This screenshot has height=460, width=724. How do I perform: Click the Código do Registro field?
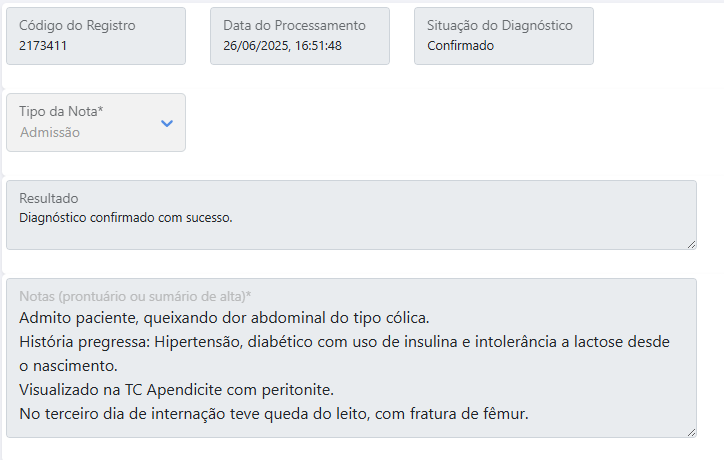click(x=96, y=36)
